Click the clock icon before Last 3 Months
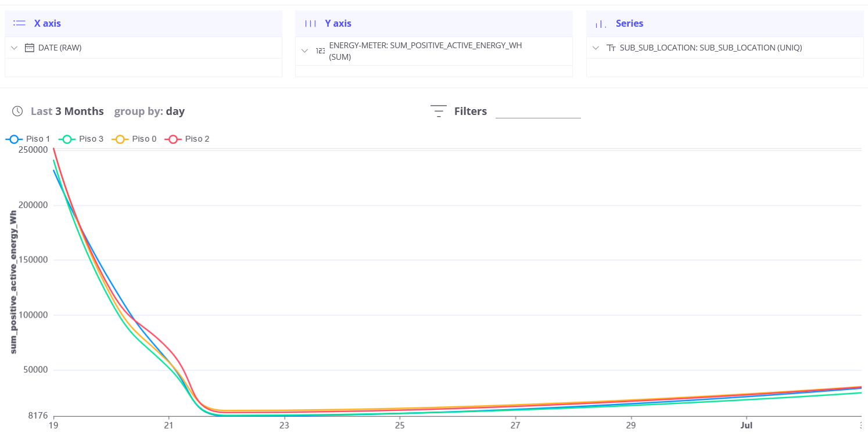 click(x=17, y=111)
